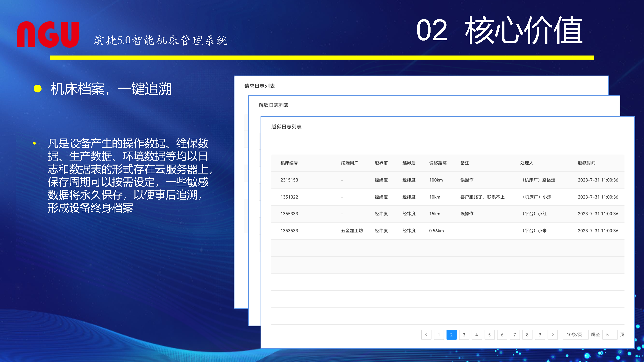Go to previous page arrow in pagination
This screenshot has height=362, width=644.
(x=426, y=334)
